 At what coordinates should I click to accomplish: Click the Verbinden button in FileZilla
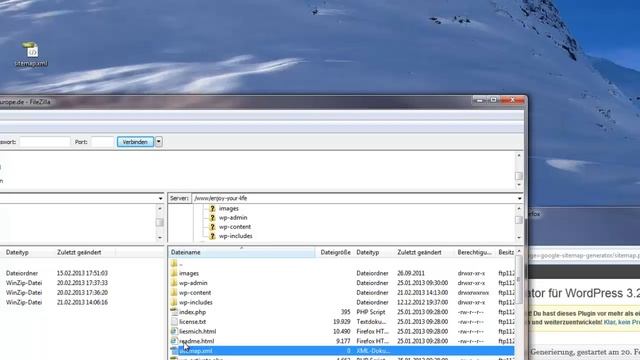135,142
